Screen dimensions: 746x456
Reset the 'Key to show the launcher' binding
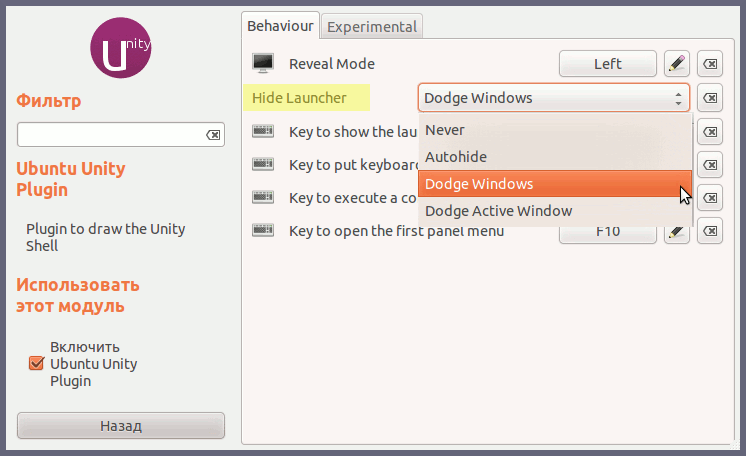click(709, 132)
